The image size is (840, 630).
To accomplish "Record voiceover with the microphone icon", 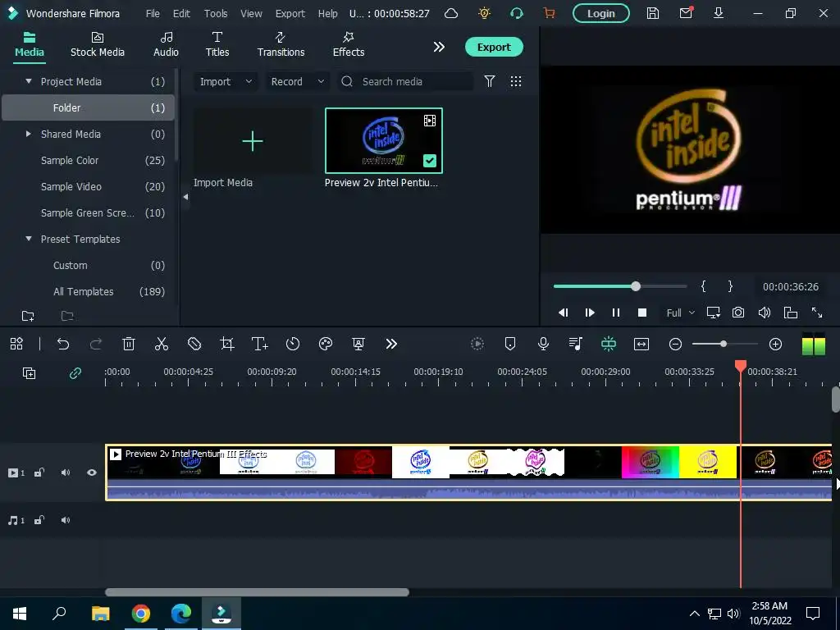I will tap(543, 344).
